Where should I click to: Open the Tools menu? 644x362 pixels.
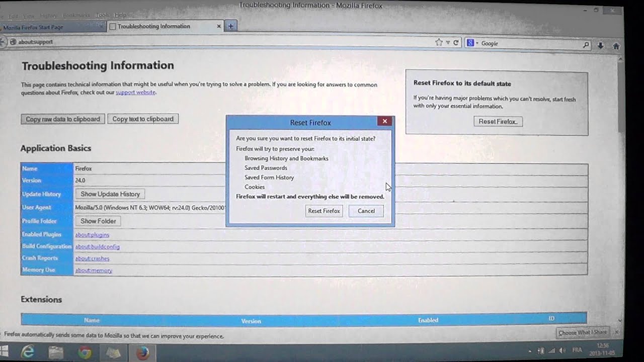(102, 16)
